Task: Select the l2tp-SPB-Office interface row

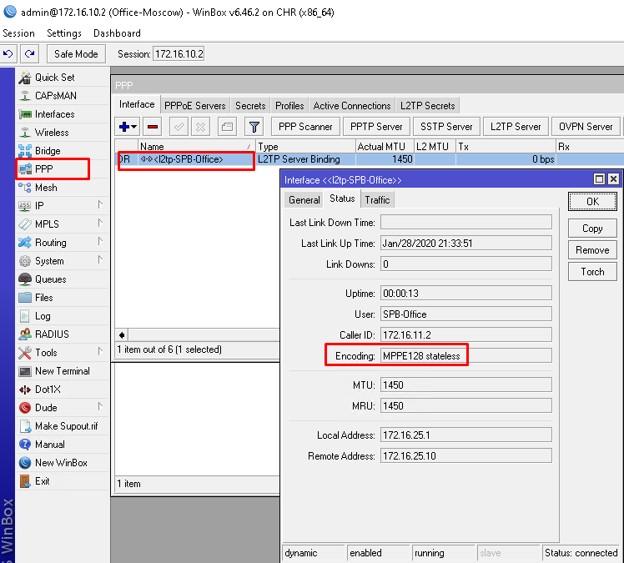Action: [x=370, y=160]
